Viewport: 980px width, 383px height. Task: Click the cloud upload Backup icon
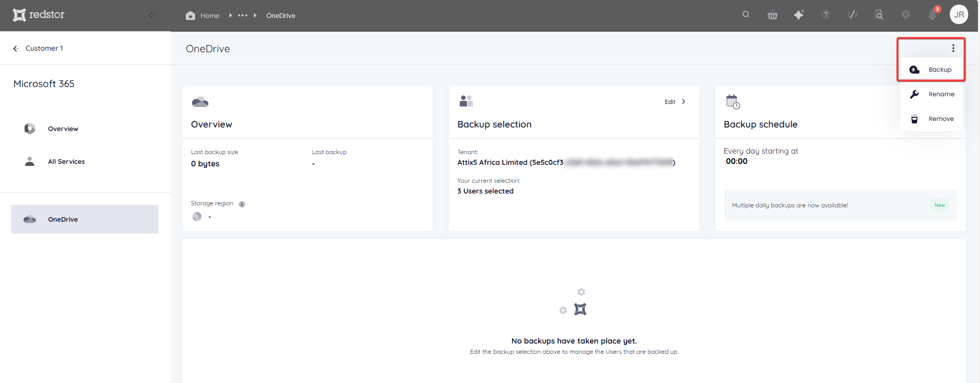click(x=914, y=70)
